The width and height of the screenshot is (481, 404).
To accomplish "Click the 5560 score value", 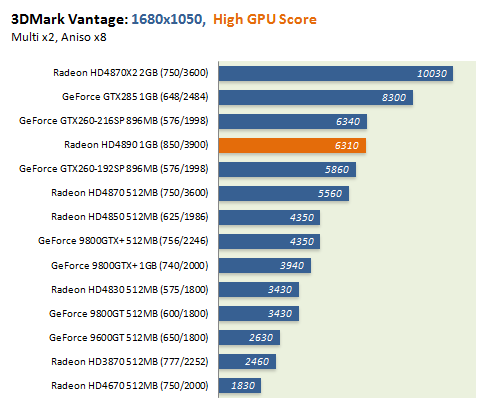I will (x=330, y=194).
